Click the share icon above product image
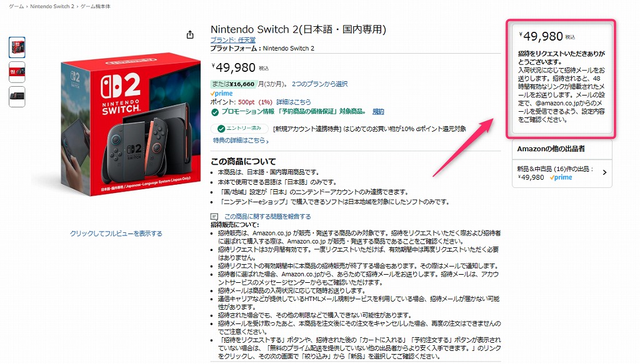Viewport: 640px width, 364px height. [190, 34]
